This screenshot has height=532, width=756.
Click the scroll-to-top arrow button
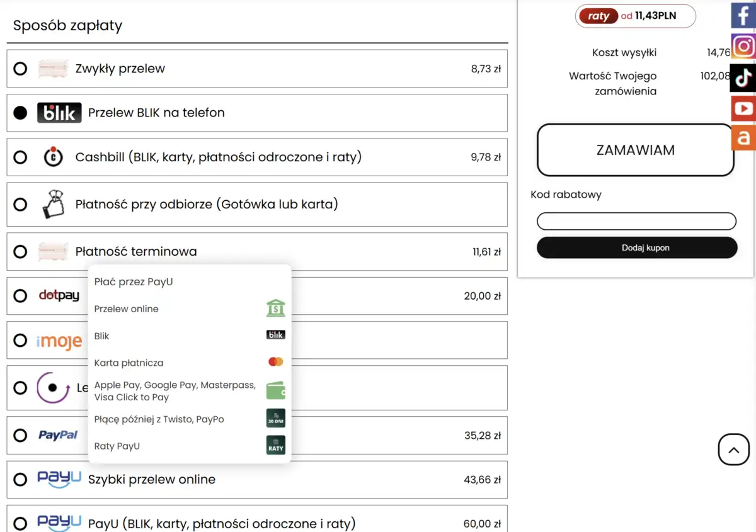[x=733, y=450]
